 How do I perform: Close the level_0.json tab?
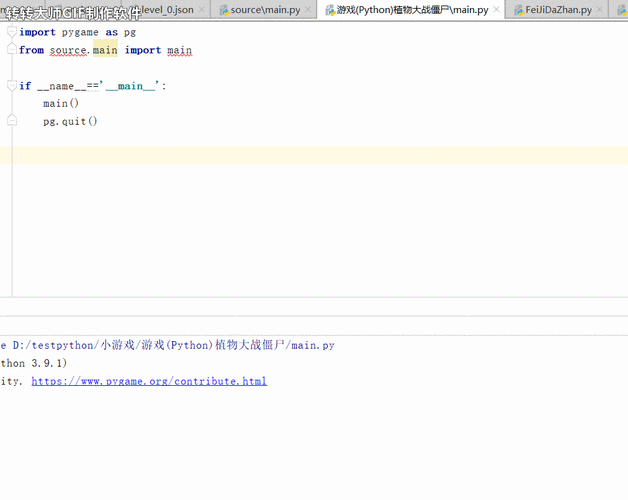click(203, 10)
